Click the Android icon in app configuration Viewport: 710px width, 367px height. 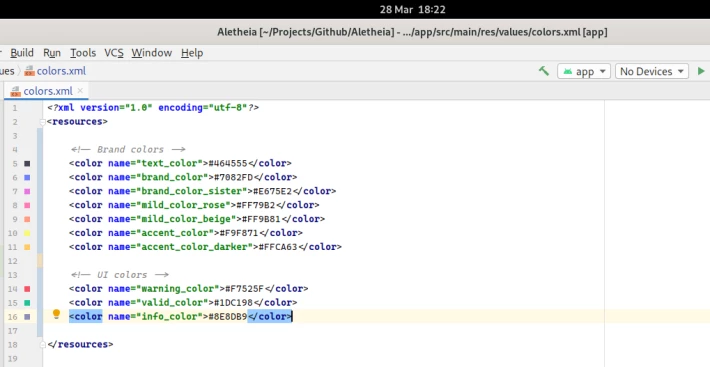[x=568, y=71]
